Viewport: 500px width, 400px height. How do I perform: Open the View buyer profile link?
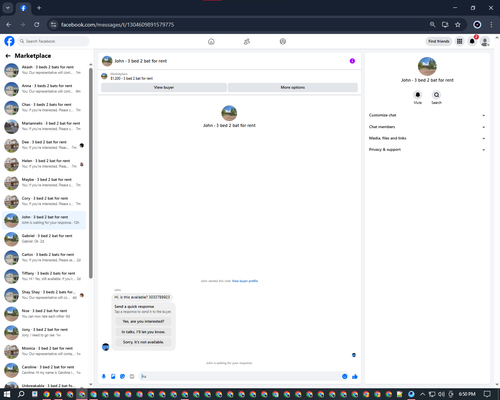(245, 281)
